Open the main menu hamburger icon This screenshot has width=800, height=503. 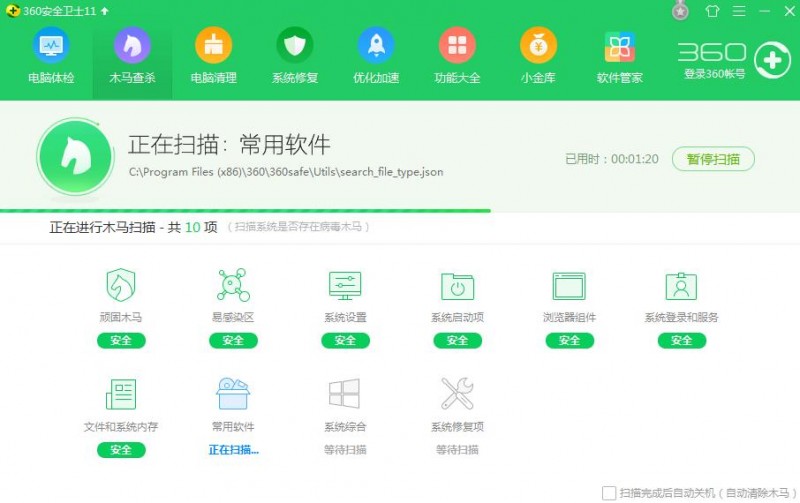[x=739, y=11]
